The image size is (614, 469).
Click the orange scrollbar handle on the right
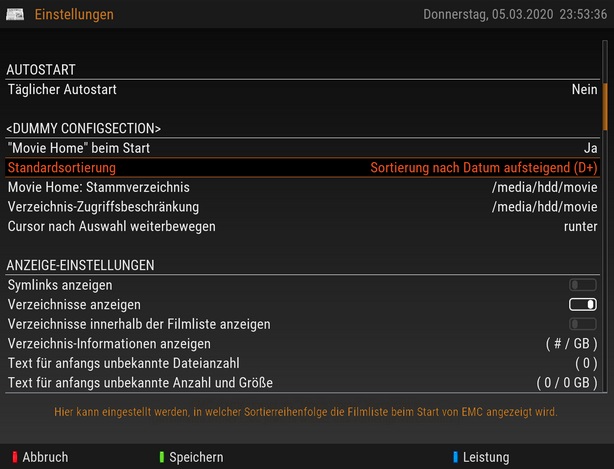[605, 105]
